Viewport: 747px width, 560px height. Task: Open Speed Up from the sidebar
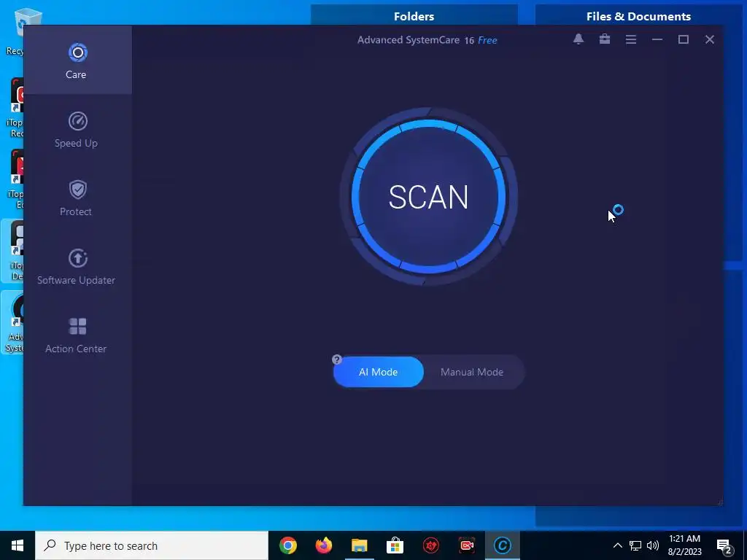pos(77,130)
